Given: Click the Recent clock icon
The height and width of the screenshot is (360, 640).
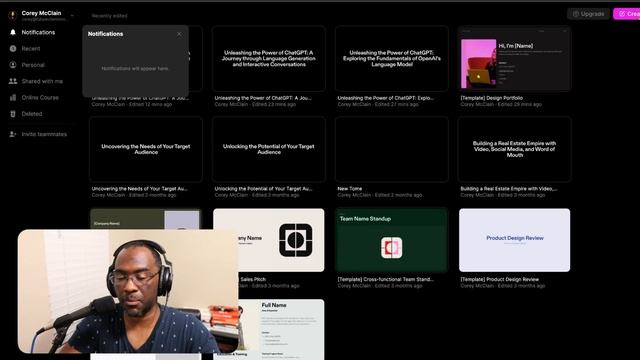Looking at the screenshot, I should 13,49.
